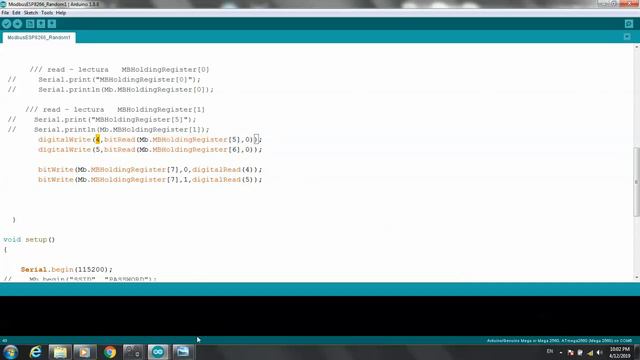This screenshot has width=640, height=360.
Task: Click the editor vertical scrollbar thumb
Action: pos(636,182)
